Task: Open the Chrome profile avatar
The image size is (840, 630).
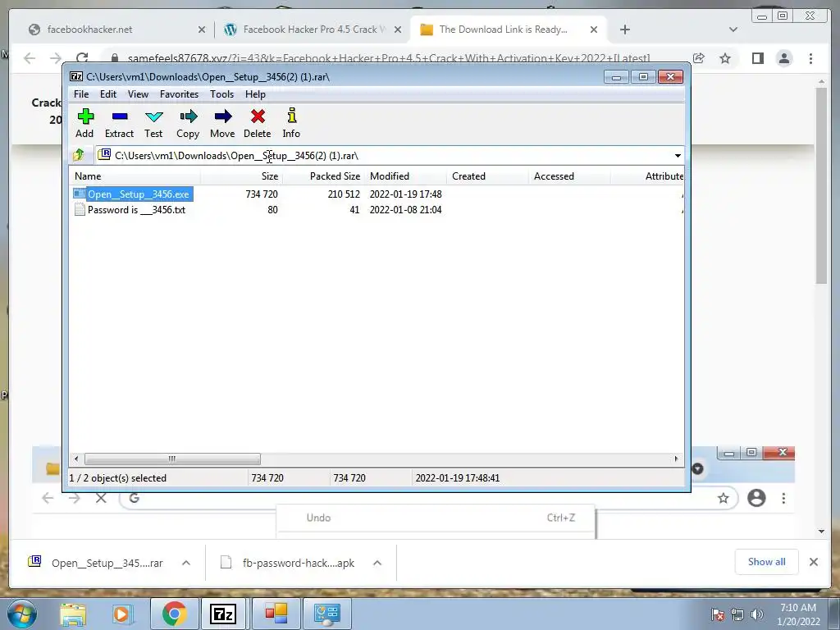Action: tap(784, 58)
